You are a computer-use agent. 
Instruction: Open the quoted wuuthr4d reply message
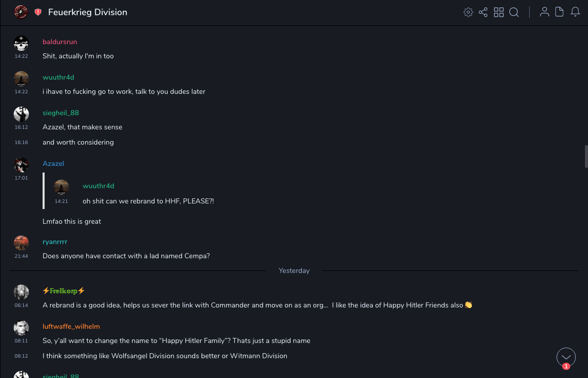[148, 201]
